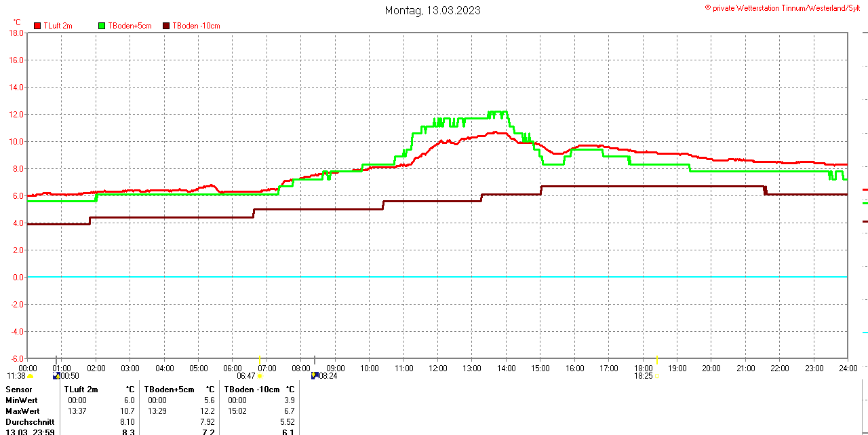Viewport: 868px width, 435px height.
Task: Click the chart title Montag, 13.03.2023
Action: tap(433, 10)
